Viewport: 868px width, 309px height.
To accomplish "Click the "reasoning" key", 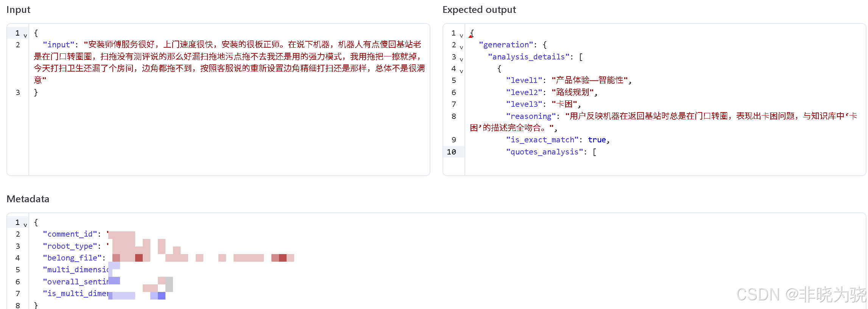I will click(x=531, y=116).
